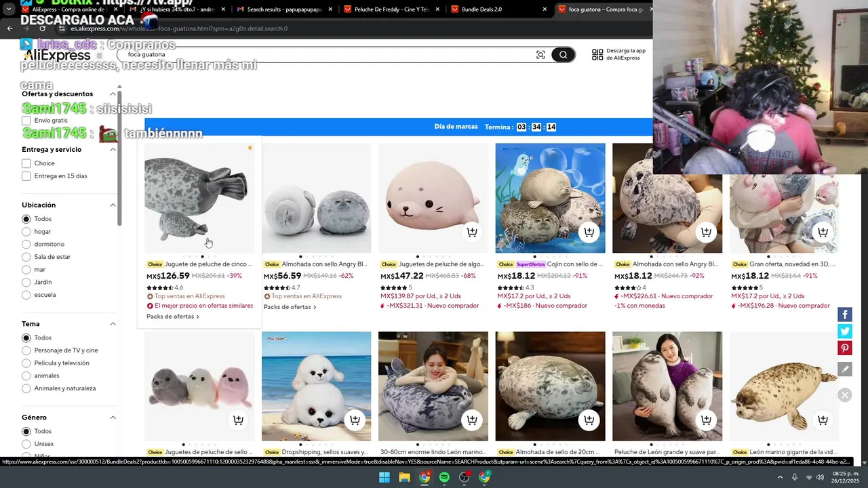Close the Bundle Deals 2.0 tab

pos(545,9)
